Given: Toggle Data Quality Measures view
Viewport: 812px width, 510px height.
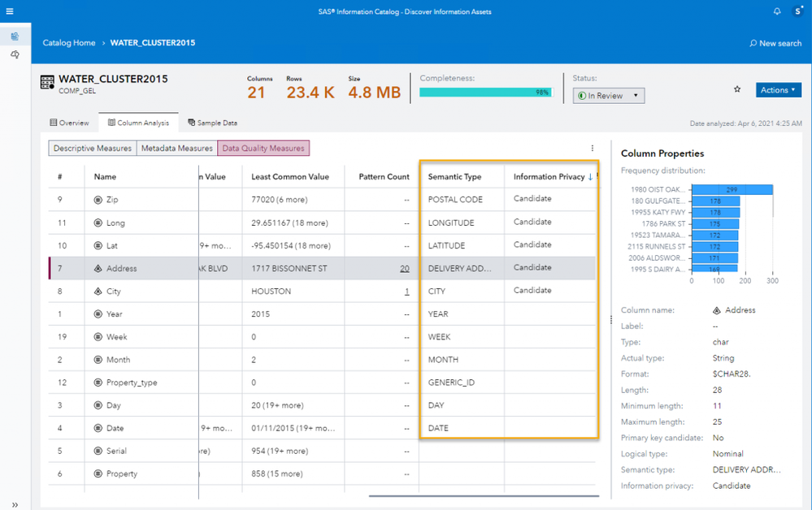Looking at the screenshot, I should (263, 149).
